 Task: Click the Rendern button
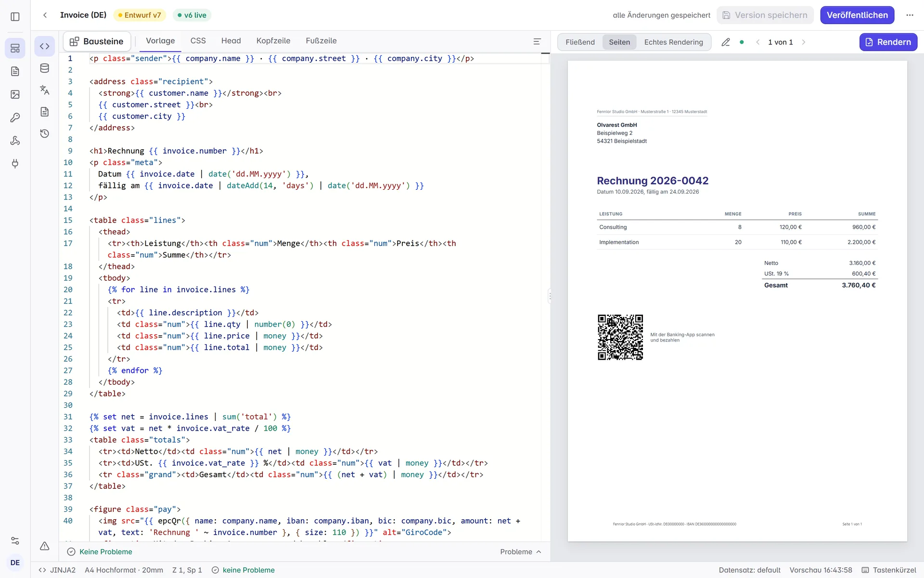pyautogui.click(x=888, y=42)
